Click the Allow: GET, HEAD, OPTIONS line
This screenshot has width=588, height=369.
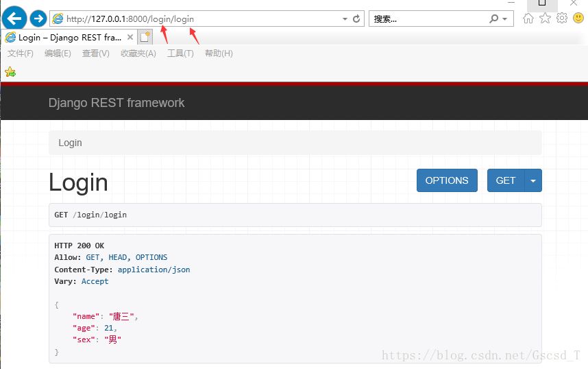(110, 257)
